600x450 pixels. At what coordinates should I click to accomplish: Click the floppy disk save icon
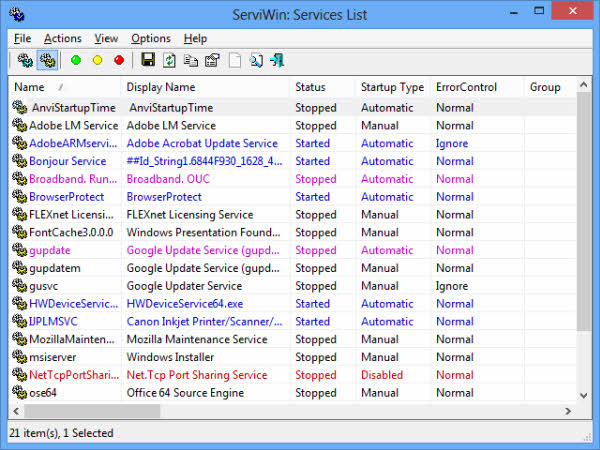point(148,61)
